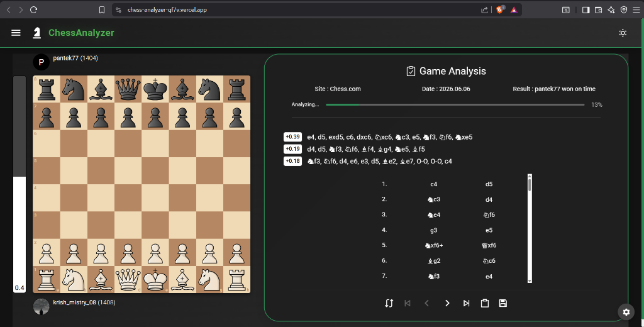Viewport: 644px width, 327px height.
Task: Click the white rook on a1
Action: [x=47, y=279]
